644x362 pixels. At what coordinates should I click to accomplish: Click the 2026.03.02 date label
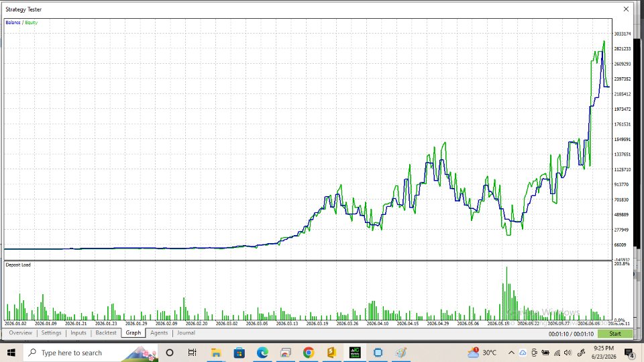coord(227,324)
